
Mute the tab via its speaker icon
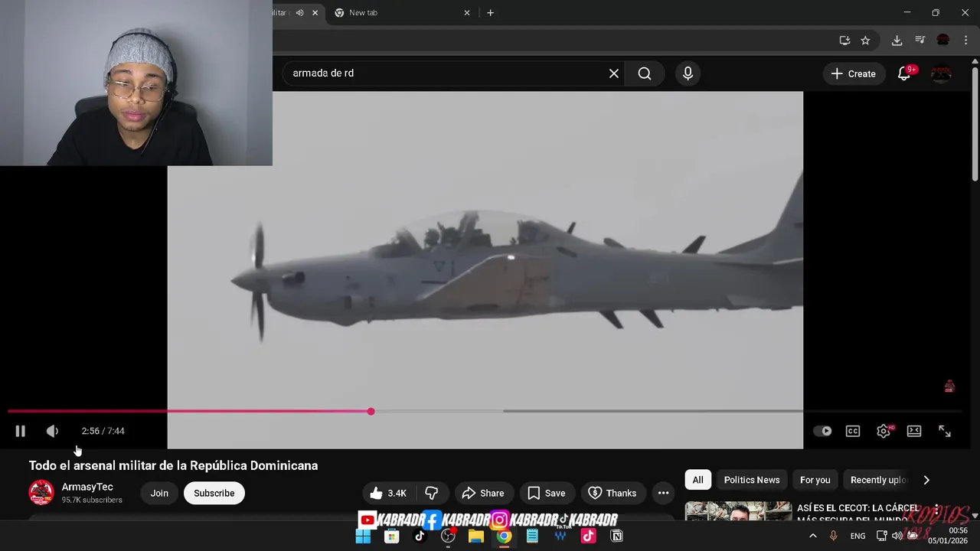(299, 12)
